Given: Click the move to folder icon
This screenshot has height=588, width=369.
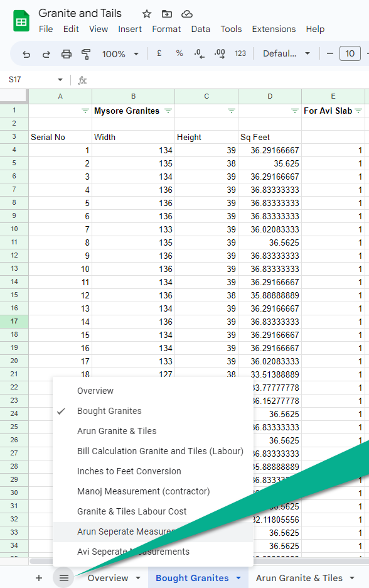Looking at the screenshot, I should pyautogui.click(x=167, y=14).
